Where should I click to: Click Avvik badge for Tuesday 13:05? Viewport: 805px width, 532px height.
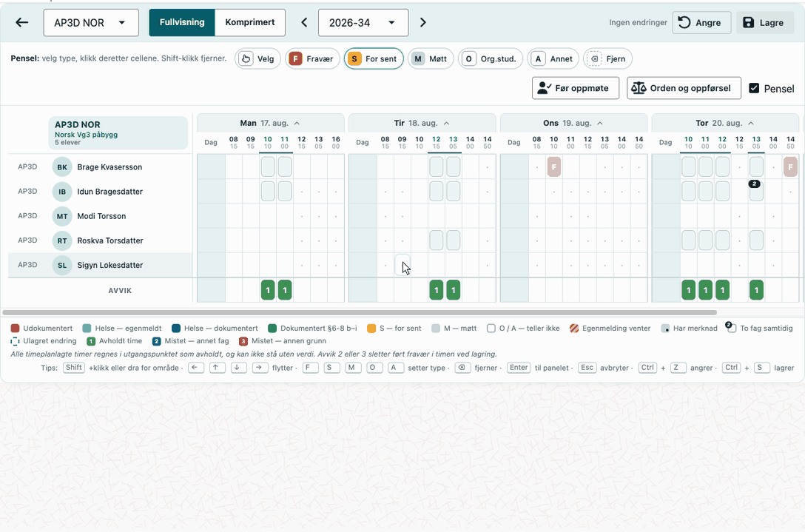tap(454, 290)
